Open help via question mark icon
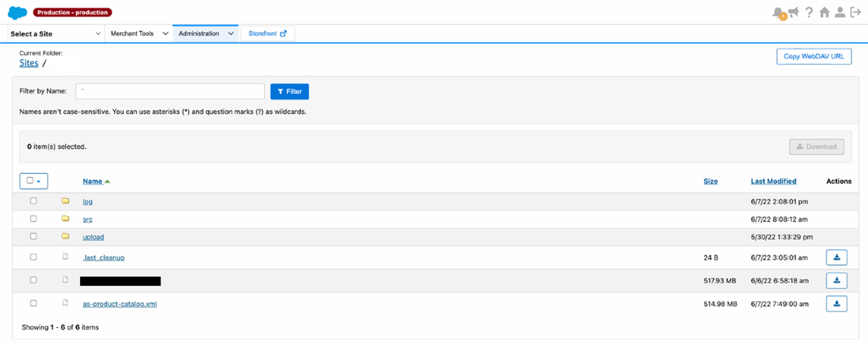 tap(809, 12)
